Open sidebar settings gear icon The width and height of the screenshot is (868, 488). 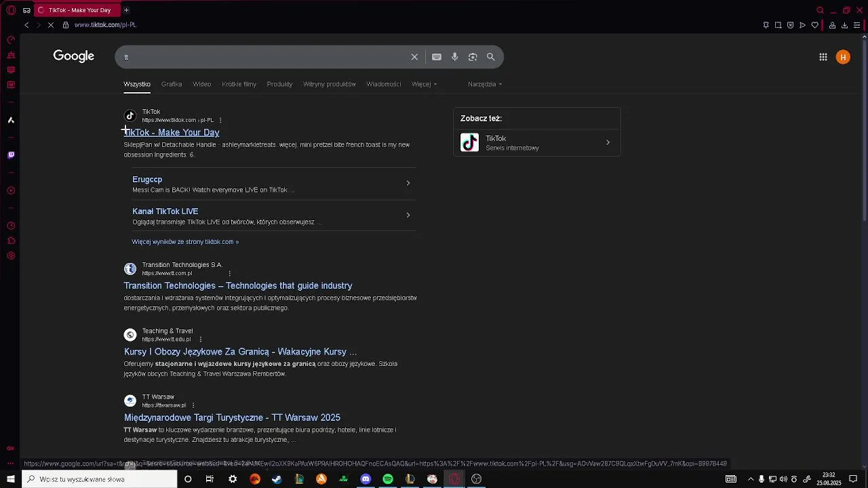point(11,256)
